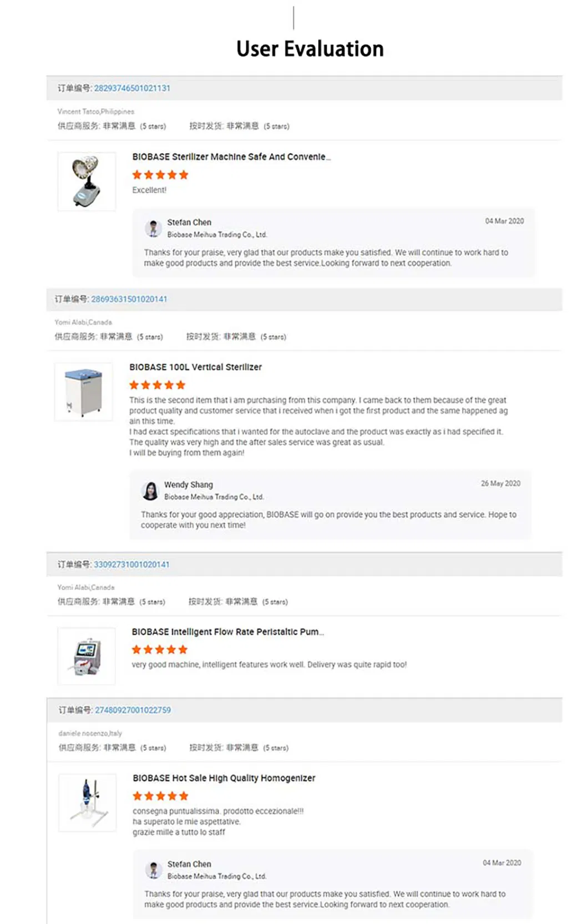Click the star rating for the Sterilizer Machine review
Image resolution: width=588 pixels, height=924 pixels.
pos(160,175)
